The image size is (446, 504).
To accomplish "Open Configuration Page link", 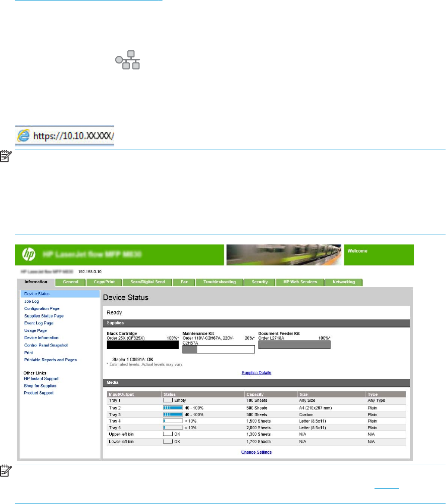I will click(x=42, y=308).
